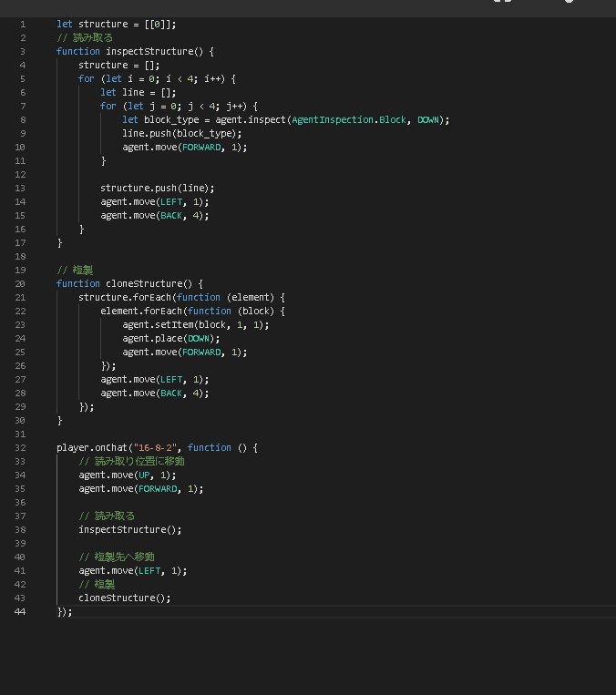Click line number 32 in the gutter
The height and width of the screenshot is (695, 616).
click(x=20, y=447)
